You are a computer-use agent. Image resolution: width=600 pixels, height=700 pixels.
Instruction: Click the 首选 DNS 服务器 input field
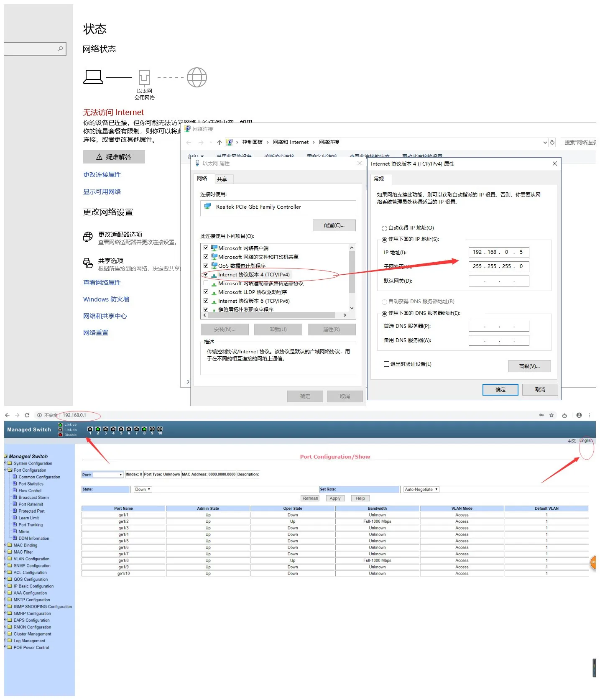pos(499,326)
